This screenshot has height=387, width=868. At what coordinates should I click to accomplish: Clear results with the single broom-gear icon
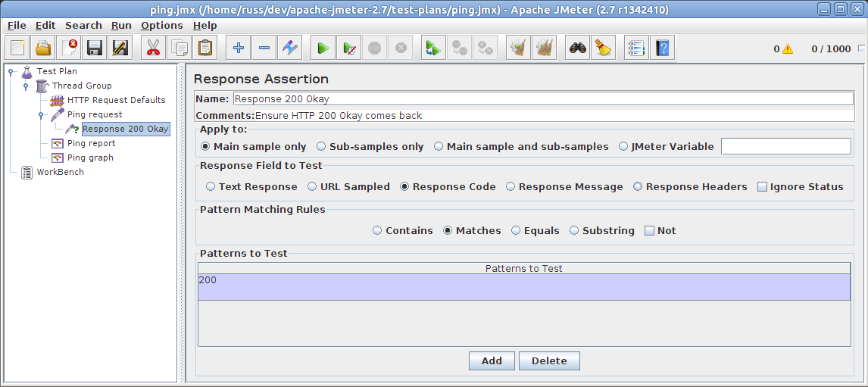point(519,48)
